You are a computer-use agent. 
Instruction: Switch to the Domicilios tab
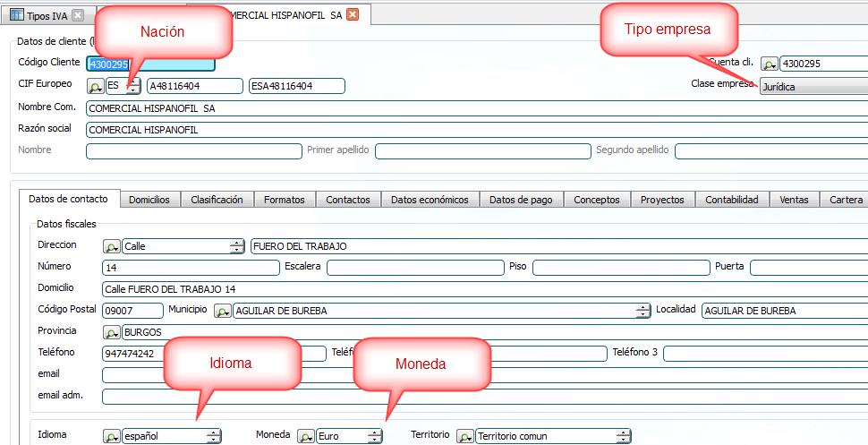(149, 200)
